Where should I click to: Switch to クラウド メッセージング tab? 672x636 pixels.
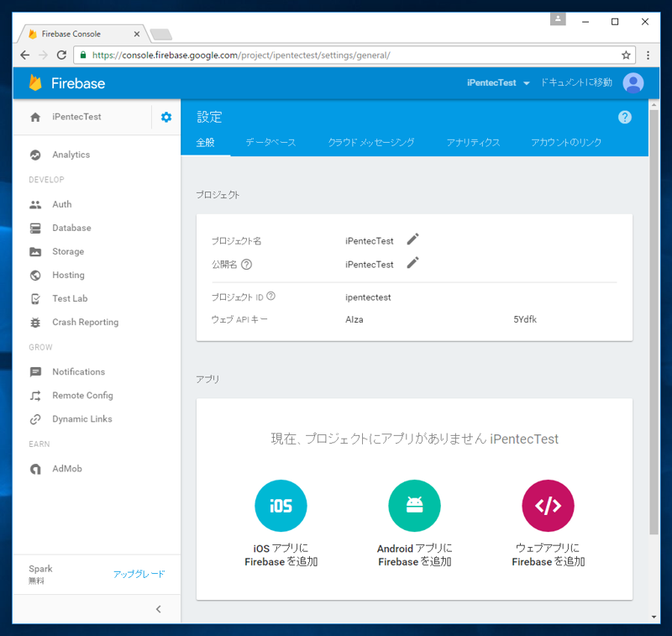coord(370,142)
